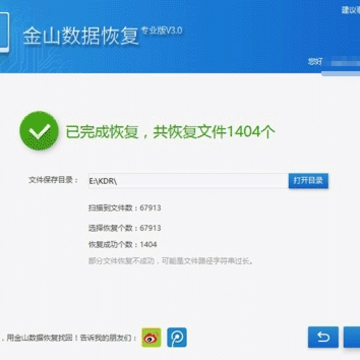360x360 pixels.
Task: Click the 文件保存目录 label
Action: pos(53,180)
